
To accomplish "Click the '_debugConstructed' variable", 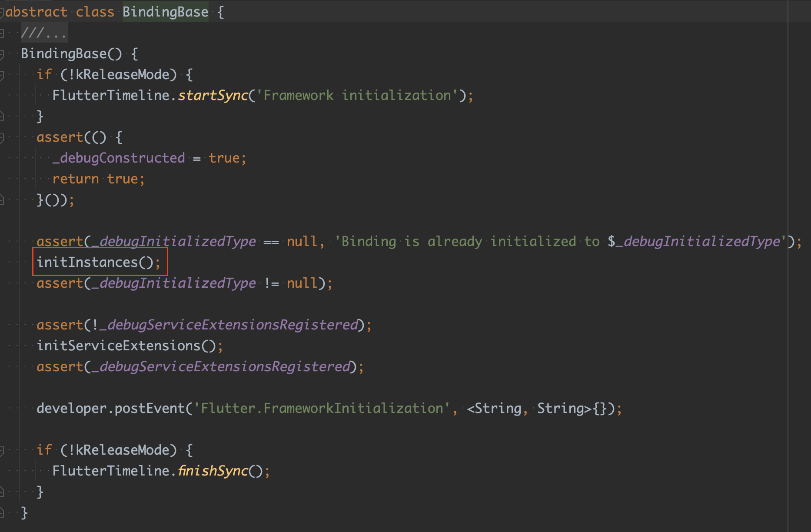I will 119,158.
